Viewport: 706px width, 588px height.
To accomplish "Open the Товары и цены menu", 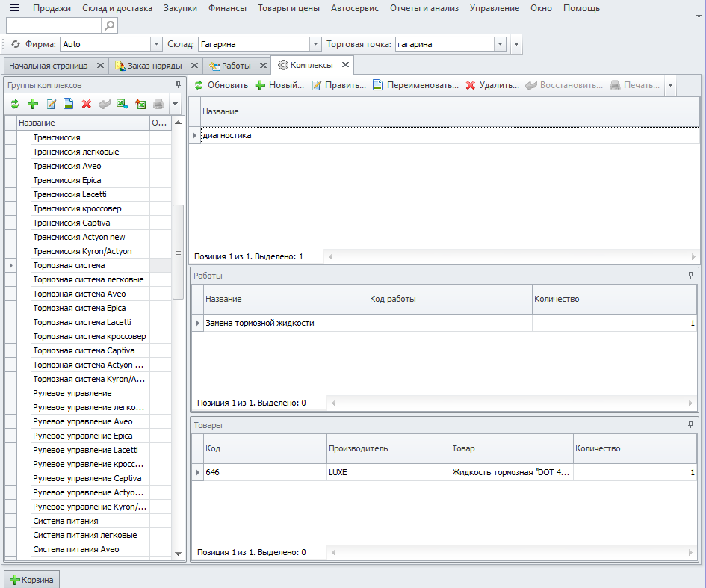I will pyautogui.click(x=288, y=8).
